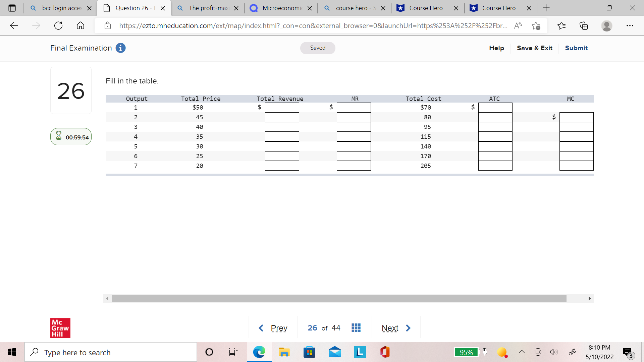Image resolution: width=644 pixels, height=362 pixels.
Task: Click the McGraw Hill logo
Action: pos(60,328)
